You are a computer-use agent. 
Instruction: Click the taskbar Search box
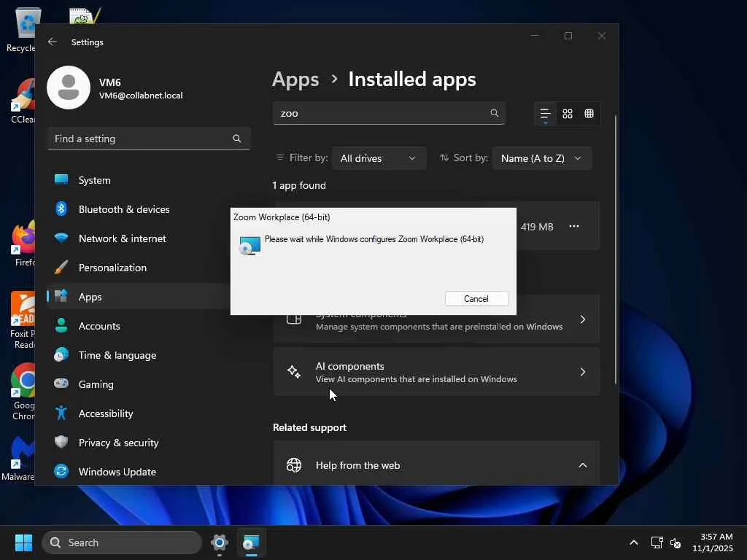122,542
